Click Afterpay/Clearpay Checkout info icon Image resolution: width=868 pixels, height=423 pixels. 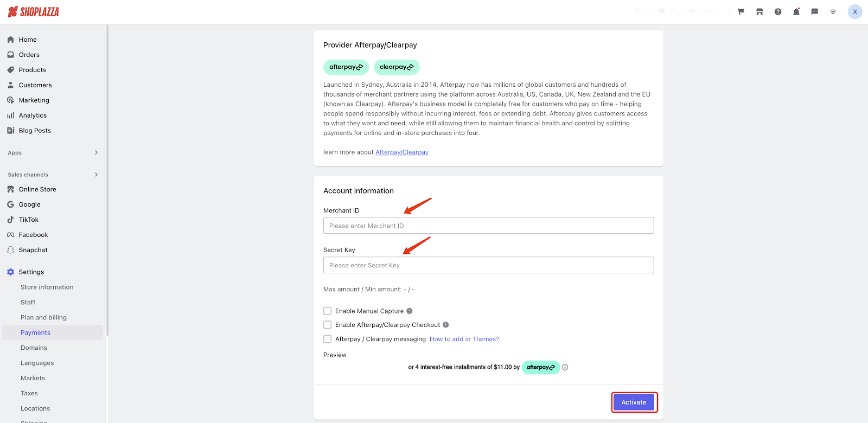click(x=446, y=325)
